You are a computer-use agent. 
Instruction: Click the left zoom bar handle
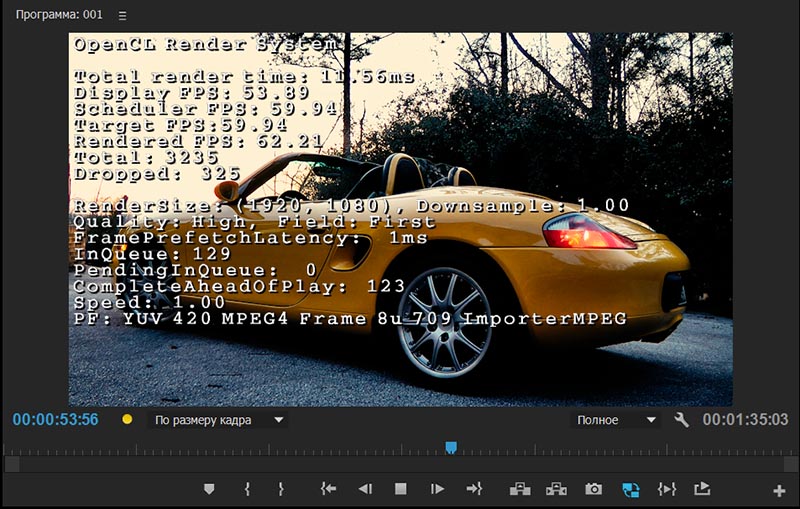click(12, 464)
